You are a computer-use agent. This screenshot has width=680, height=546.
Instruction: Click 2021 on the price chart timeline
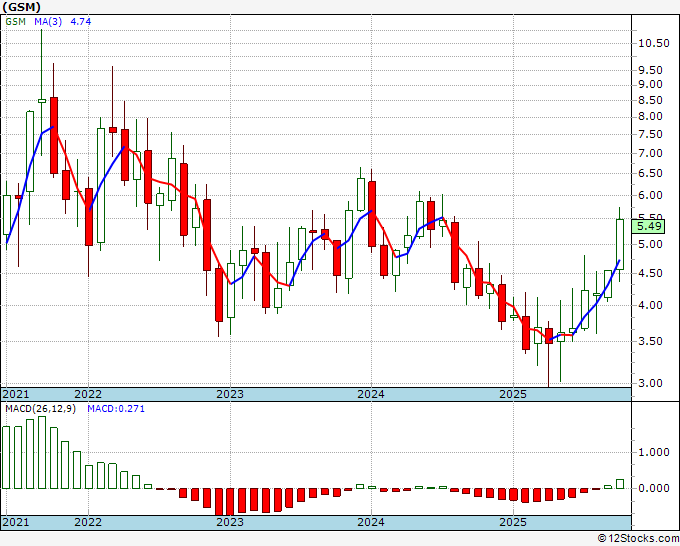[16, 394]
